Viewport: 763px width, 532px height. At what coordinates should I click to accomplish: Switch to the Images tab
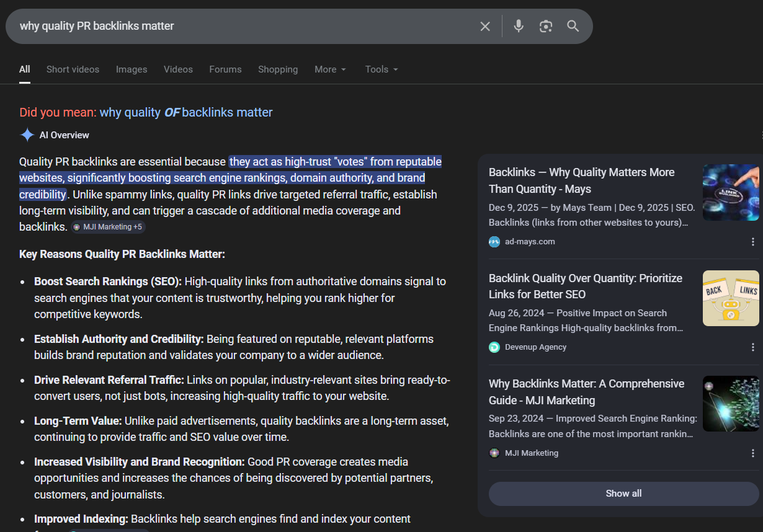tap(132, 69)
